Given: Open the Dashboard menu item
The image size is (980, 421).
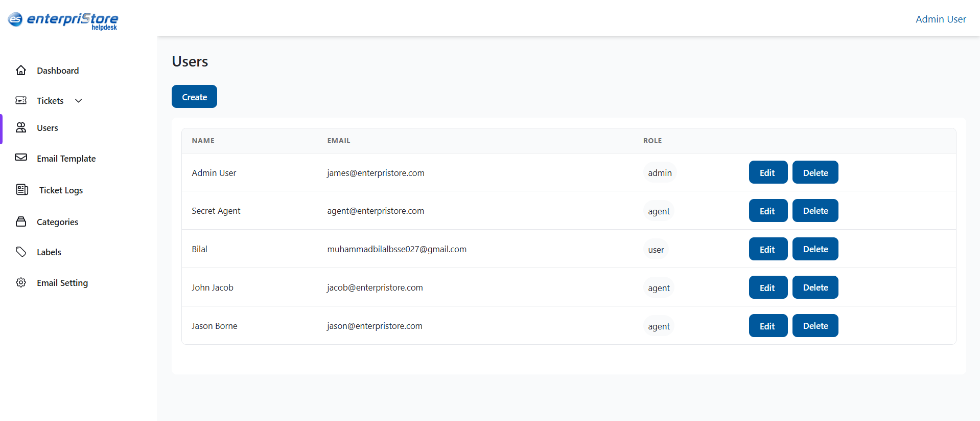Looking at the screenshot, I should pyautogui.click(x=58, y=71).
